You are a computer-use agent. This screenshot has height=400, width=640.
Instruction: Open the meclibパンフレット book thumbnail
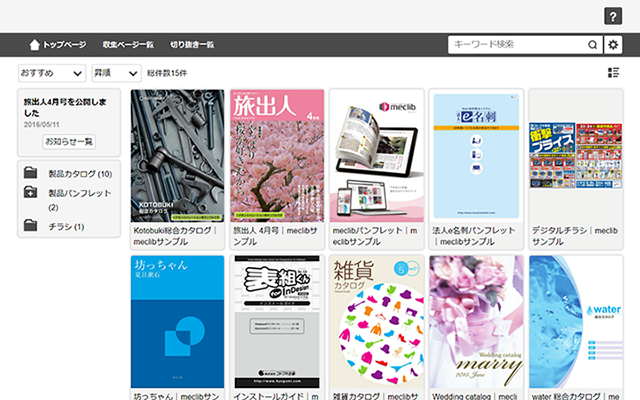[x=376, y=155]
